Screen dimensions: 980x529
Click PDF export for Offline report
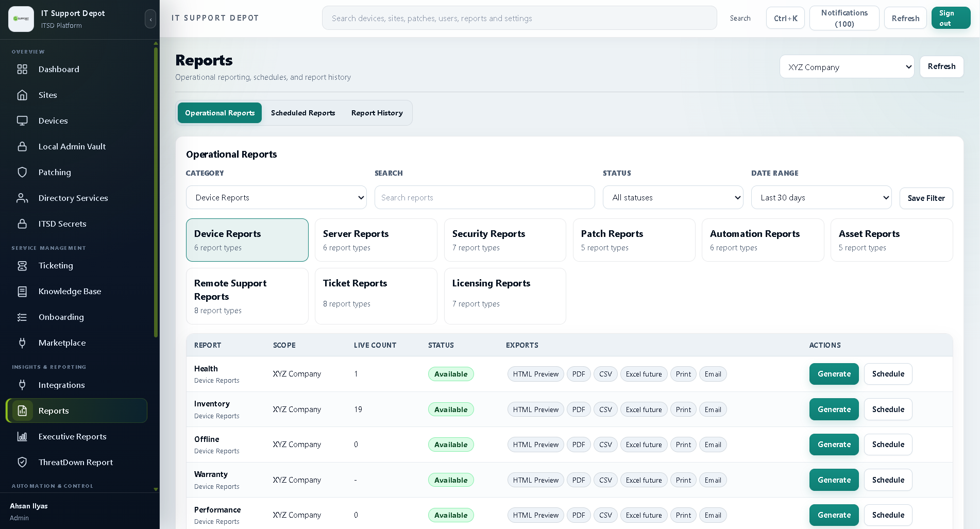tap(579, 445)
